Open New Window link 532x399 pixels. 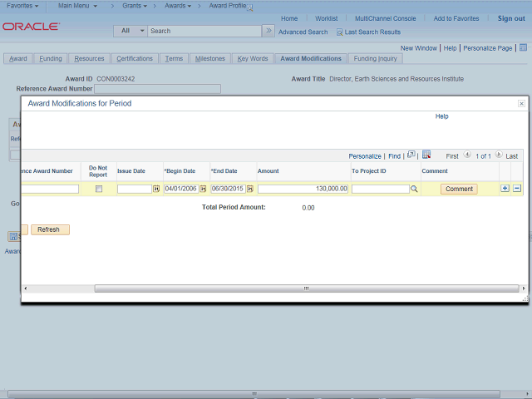point(419,48)
